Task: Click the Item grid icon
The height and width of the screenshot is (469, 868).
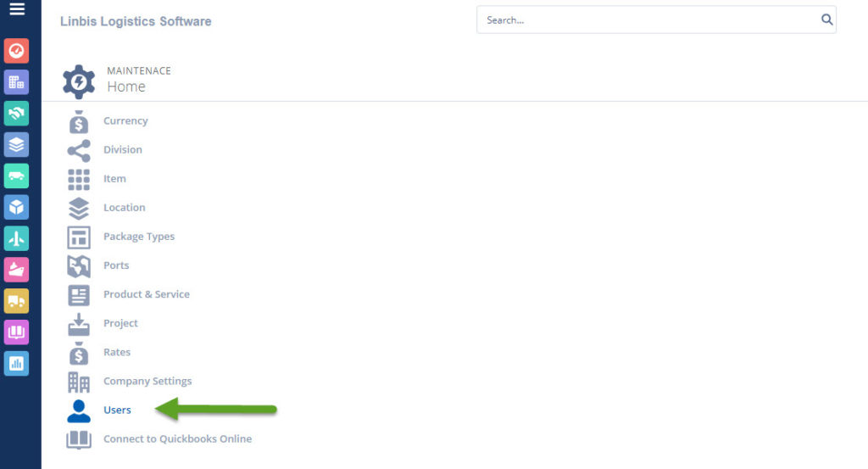Action: [x=79, y=180]
